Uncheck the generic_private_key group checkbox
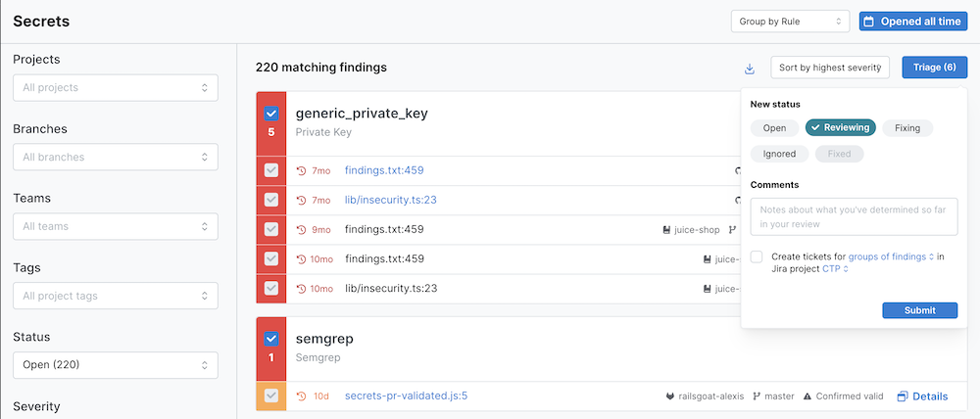The image size is (980, 419). pos(271,114)
